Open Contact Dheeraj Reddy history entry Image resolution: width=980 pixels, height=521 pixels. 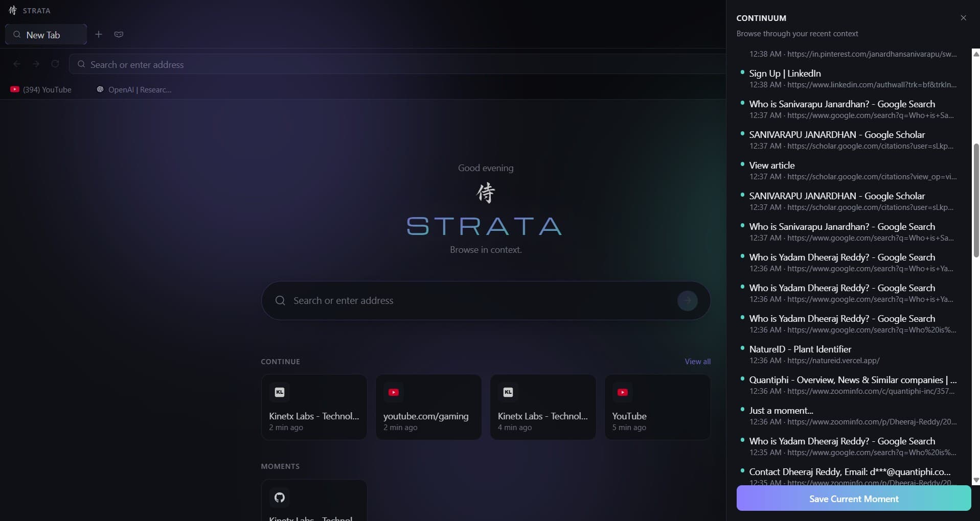click(853, 476)
